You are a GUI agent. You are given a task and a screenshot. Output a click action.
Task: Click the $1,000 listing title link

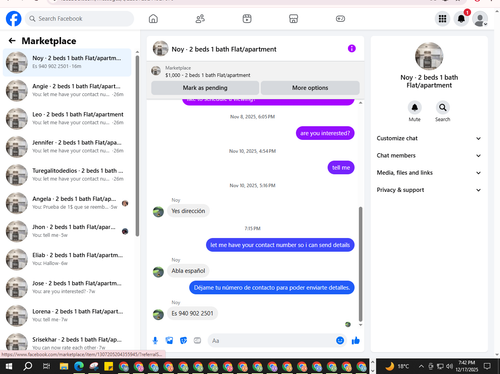[208, 75]
